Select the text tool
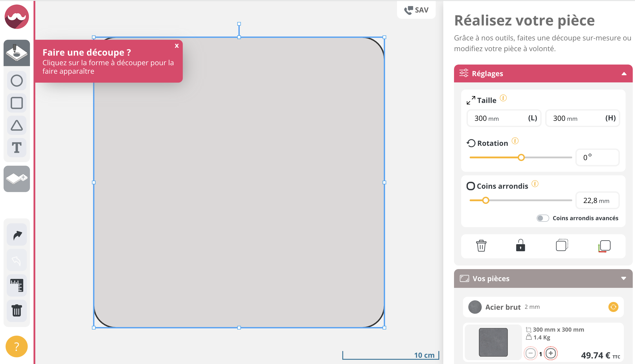The height and width of the screenshot is (364, 635). coord(17,148)
